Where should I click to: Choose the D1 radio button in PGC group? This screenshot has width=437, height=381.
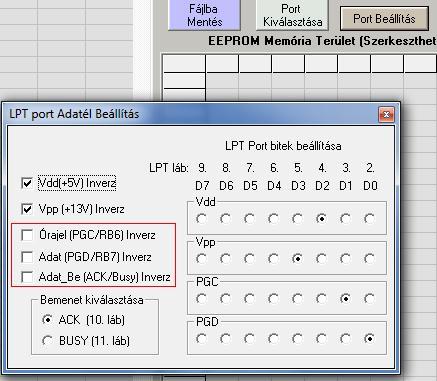pyautogui.click(x=345, y=299)
